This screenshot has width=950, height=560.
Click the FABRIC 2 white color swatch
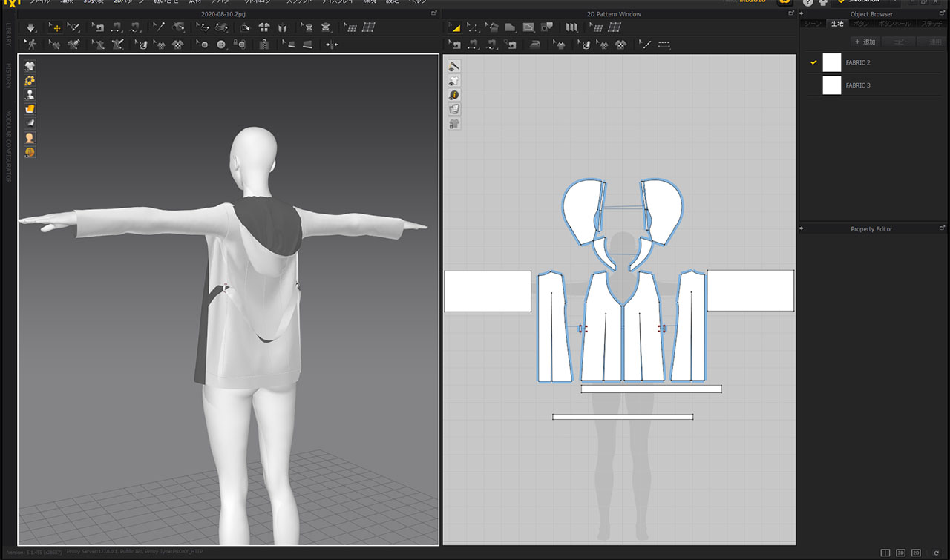[x=832, y=62]
